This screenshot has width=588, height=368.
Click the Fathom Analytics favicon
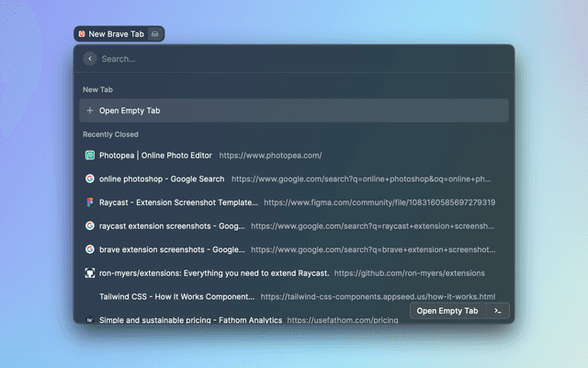click(90, 320)
